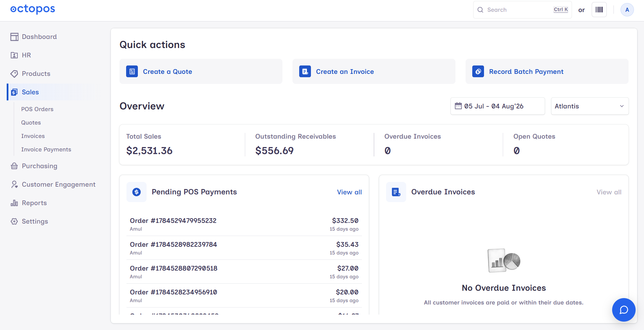Screen dimensions: 644x330
Task: Click the Products tag icon
Action: (14, 74)
